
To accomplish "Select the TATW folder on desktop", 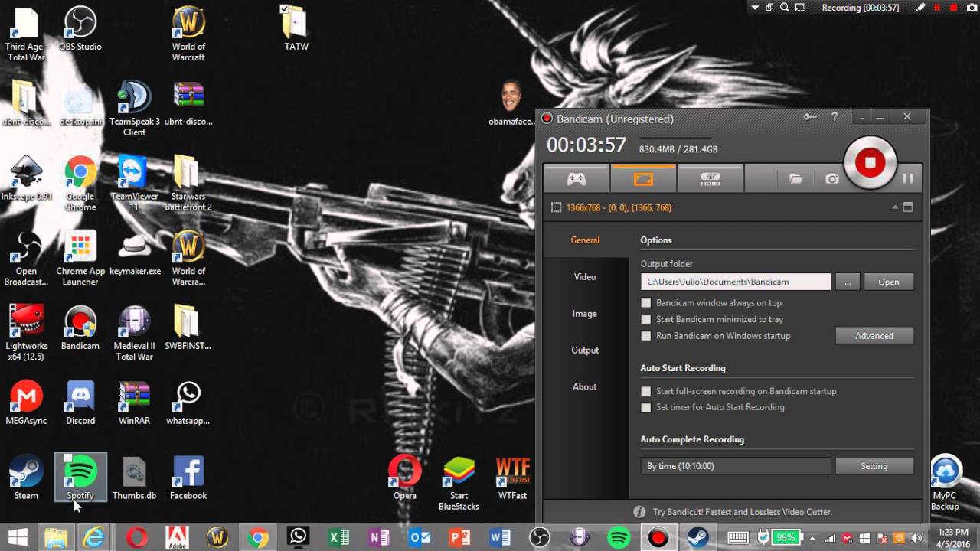I will click(x=296, y=28).
